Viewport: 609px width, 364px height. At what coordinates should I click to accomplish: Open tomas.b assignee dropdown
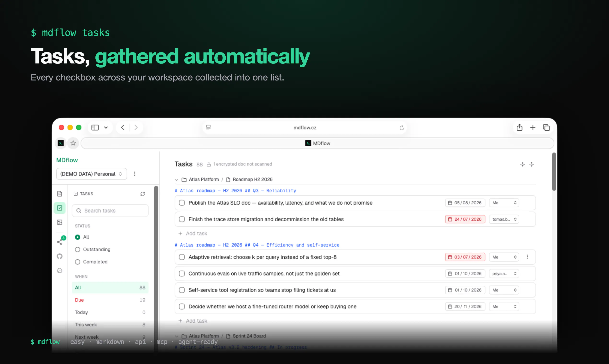(504, 219)
